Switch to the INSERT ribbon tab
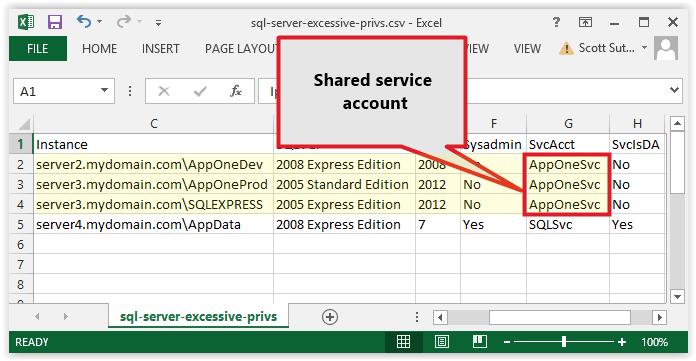 pyautogui.click(x=161, y=48)
